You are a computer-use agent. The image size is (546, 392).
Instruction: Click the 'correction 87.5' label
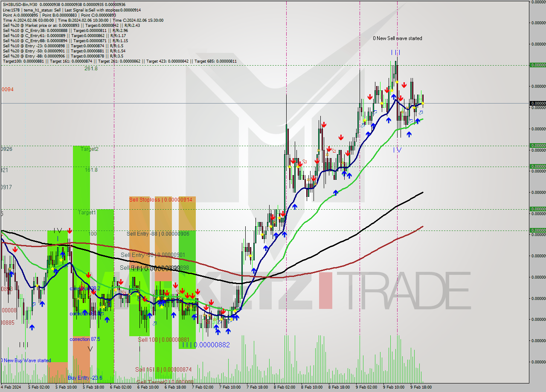85,339
